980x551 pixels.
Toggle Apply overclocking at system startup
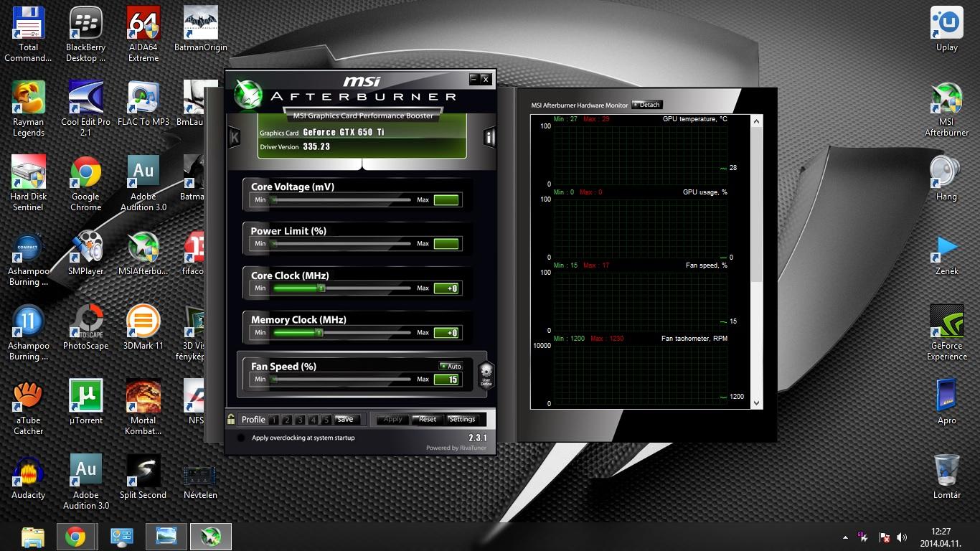coord(240,438)
